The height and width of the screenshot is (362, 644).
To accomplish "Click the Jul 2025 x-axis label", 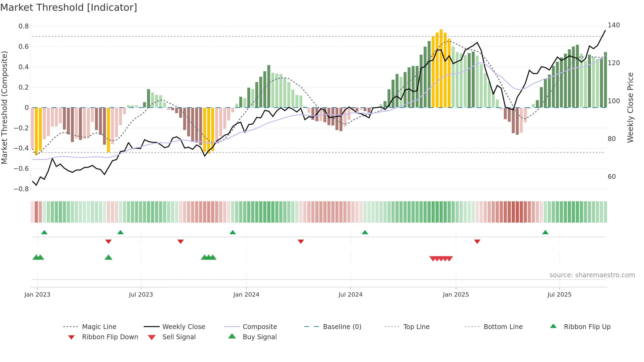I will pyautogui.click(x=559, y=294).
